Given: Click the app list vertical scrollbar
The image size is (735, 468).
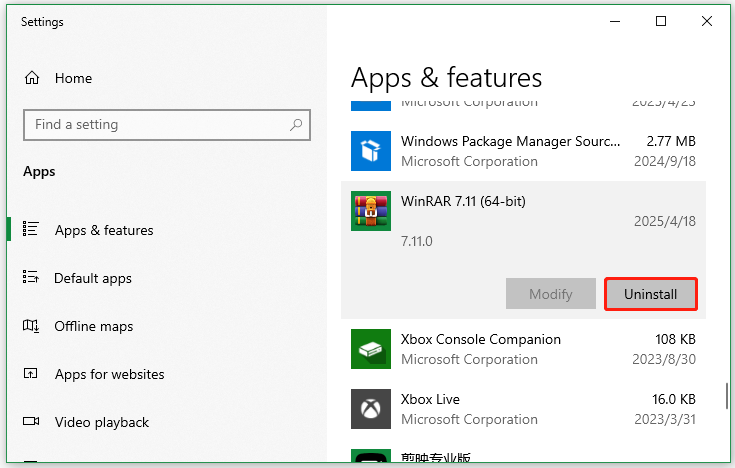Looking at the screenshot, I should click(727, 396).
